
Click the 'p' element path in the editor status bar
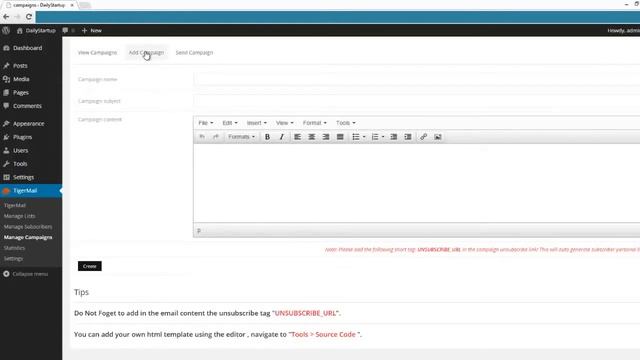[x=199, y=231]
